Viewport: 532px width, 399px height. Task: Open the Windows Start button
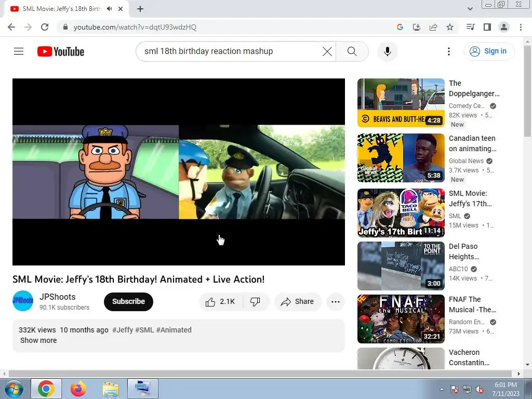[x=13, y=389]
